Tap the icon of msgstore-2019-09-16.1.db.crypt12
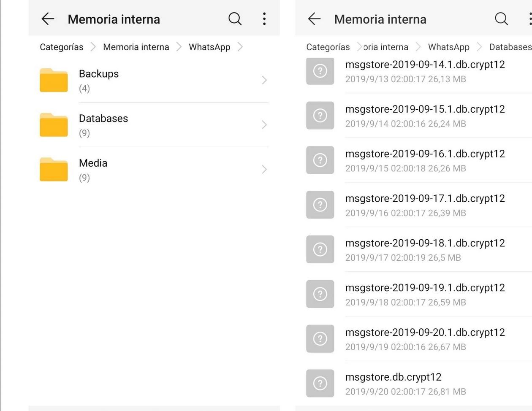532x411 pixels. pos(320,160)
